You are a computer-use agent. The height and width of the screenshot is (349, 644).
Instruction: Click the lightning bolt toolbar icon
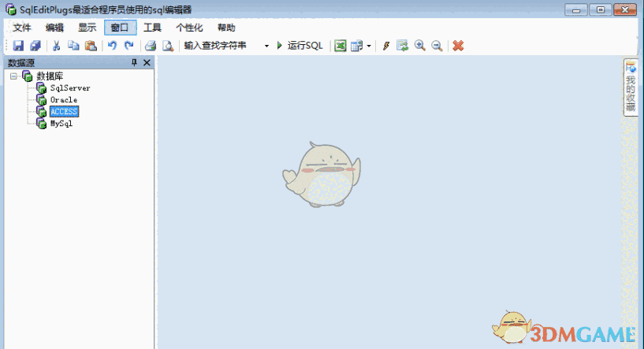point(385,46)
